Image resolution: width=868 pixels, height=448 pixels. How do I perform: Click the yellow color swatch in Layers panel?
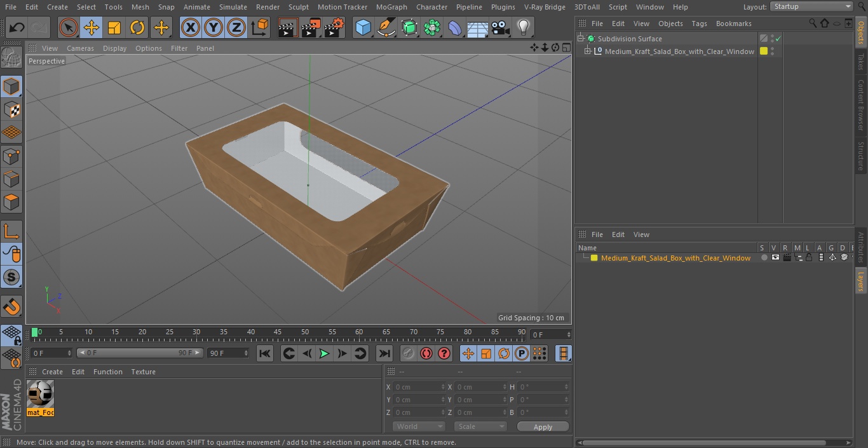594,258
